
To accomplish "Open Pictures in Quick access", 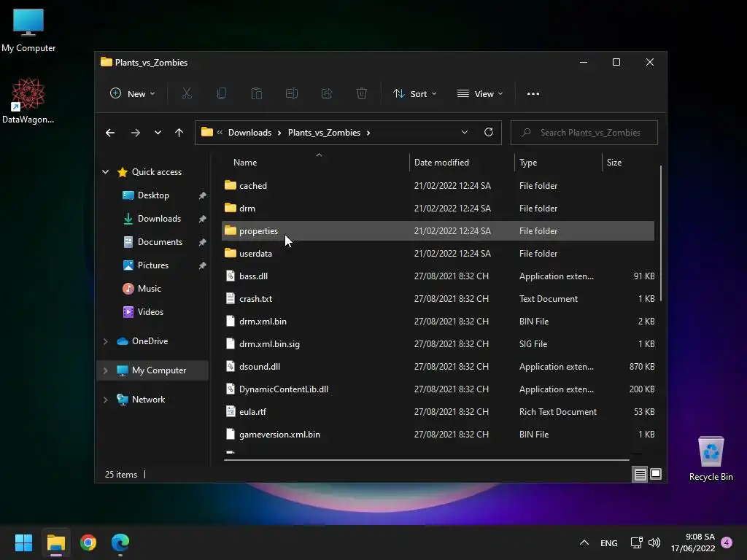I will [x=153, y=265].
